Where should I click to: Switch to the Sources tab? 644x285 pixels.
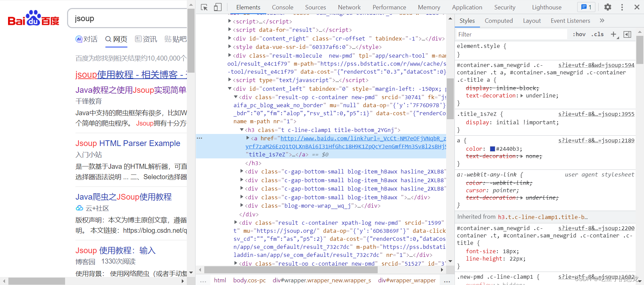pos(315,7)
